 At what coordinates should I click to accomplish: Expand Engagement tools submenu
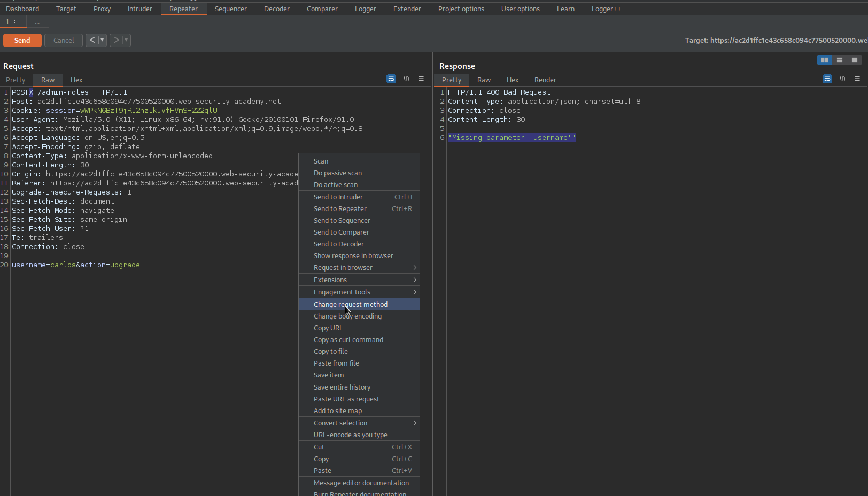pos(359,292)
